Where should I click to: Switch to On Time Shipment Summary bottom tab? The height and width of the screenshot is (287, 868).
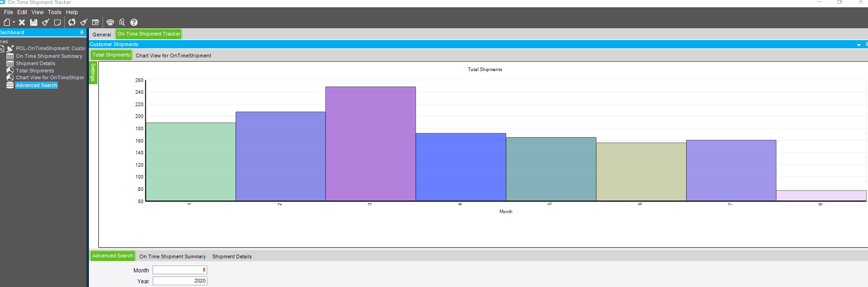coord(172,256)
